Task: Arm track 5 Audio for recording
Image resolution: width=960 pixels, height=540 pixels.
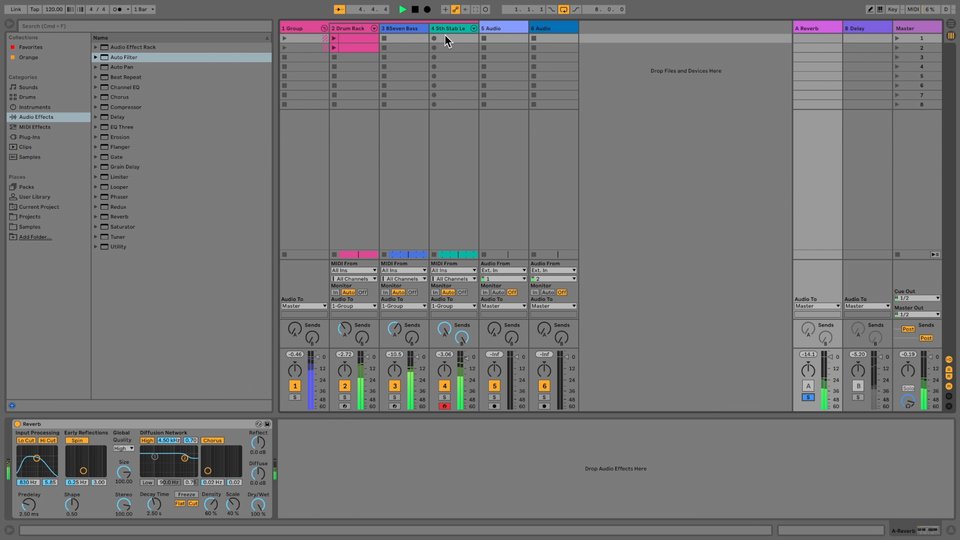Action: click(x=494, y=406)
